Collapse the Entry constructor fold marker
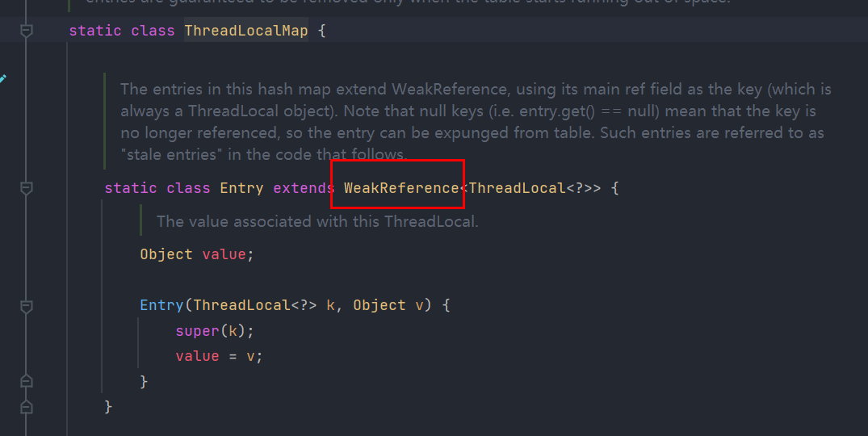868x436 pixels. 26,306
